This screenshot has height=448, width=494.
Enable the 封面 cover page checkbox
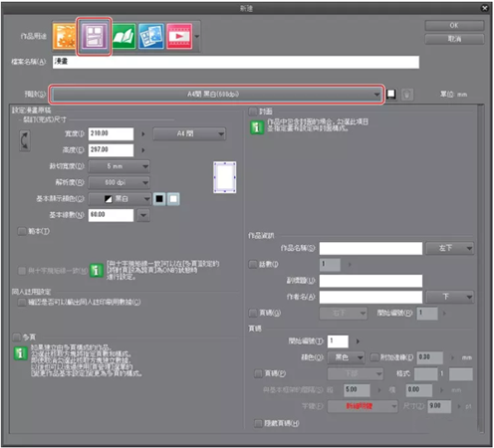click(253, 112)
